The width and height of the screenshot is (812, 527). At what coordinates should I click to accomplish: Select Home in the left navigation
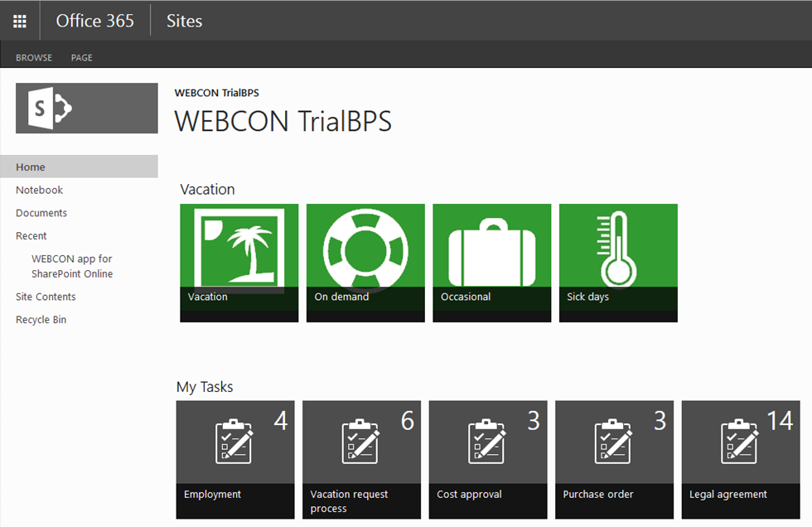tap(79, 167)
